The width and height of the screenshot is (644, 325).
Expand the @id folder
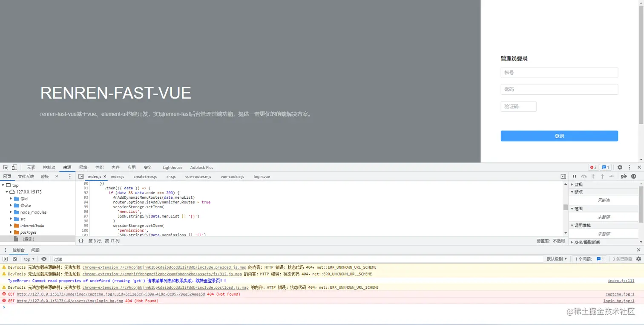coord(11,199)
